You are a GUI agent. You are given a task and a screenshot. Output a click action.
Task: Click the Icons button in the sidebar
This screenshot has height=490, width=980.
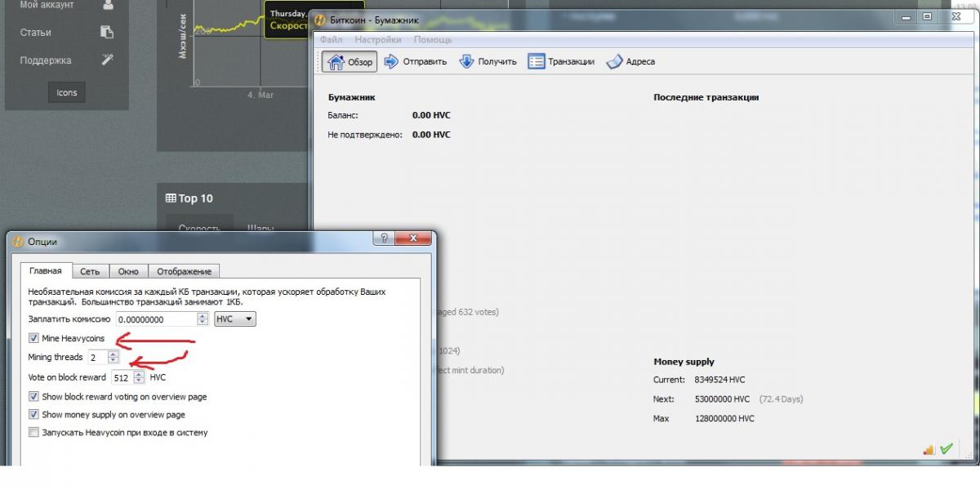[x=67, y=92]
